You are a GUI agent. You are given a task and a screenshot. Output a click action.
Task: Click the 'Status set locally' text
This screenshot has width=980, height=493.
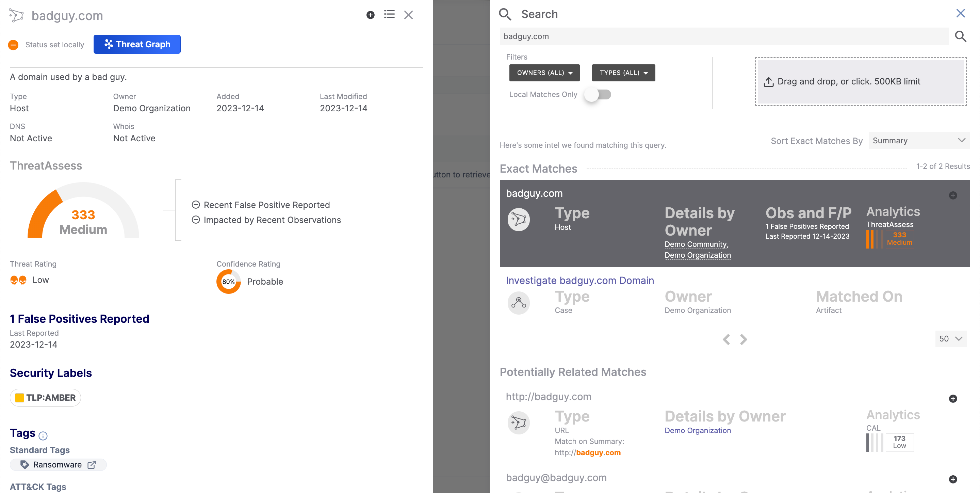pos(55,45)
